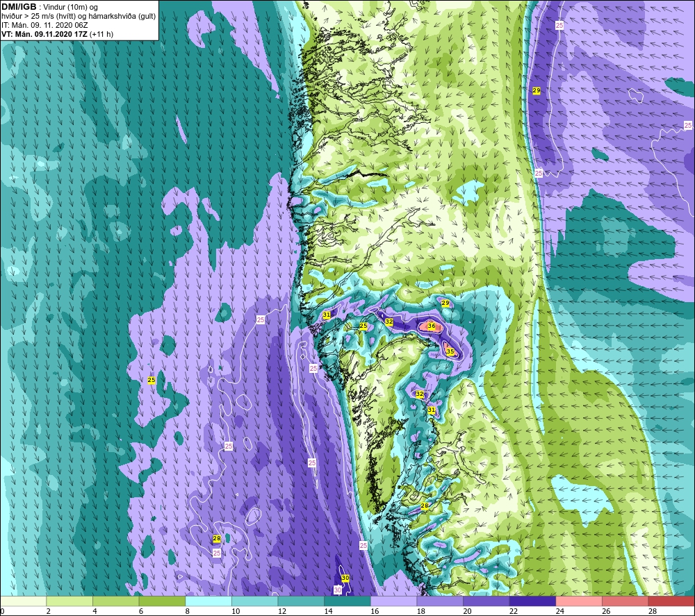Select the yellow 31 label directly below yellow 32
695x616 pixels.
click(432, 410)
